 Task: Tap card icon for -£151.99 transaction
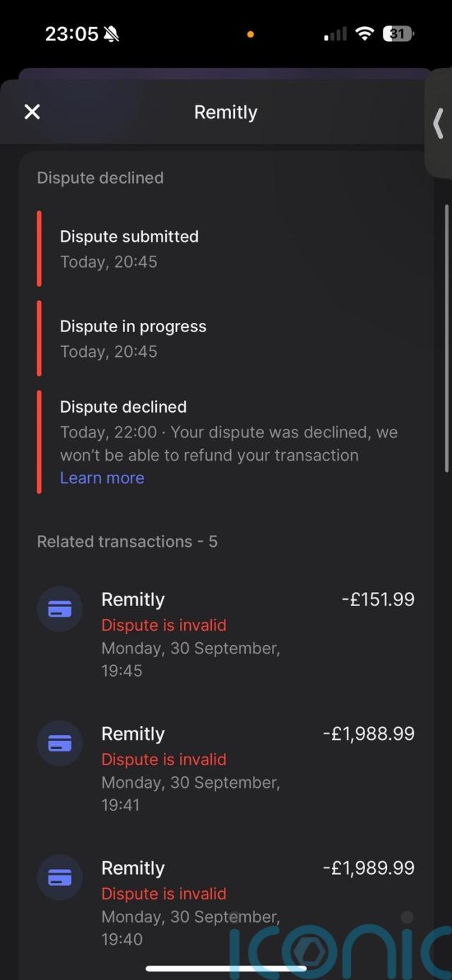tap(59, 609)
